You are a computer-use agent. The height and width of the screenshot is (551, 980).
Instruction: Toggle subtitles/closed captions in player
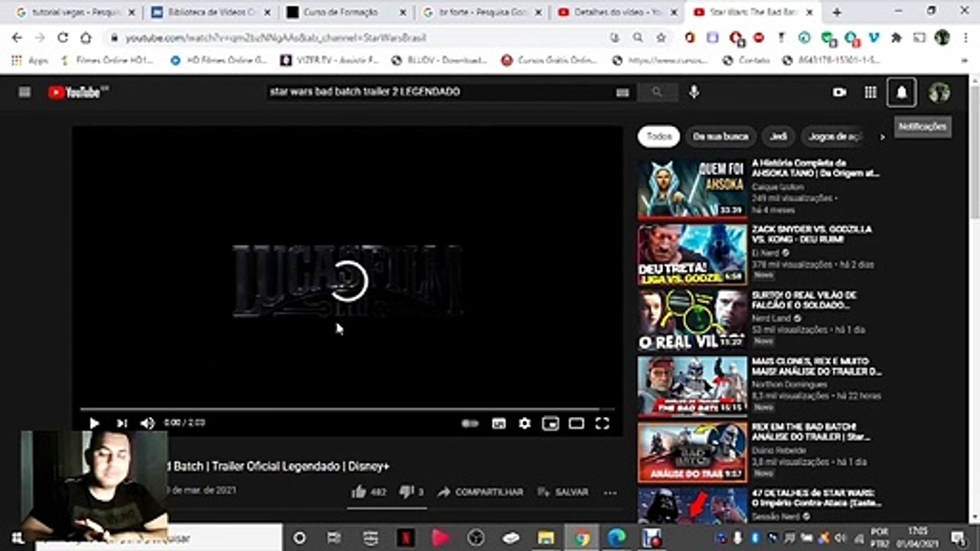pos(498,423)
